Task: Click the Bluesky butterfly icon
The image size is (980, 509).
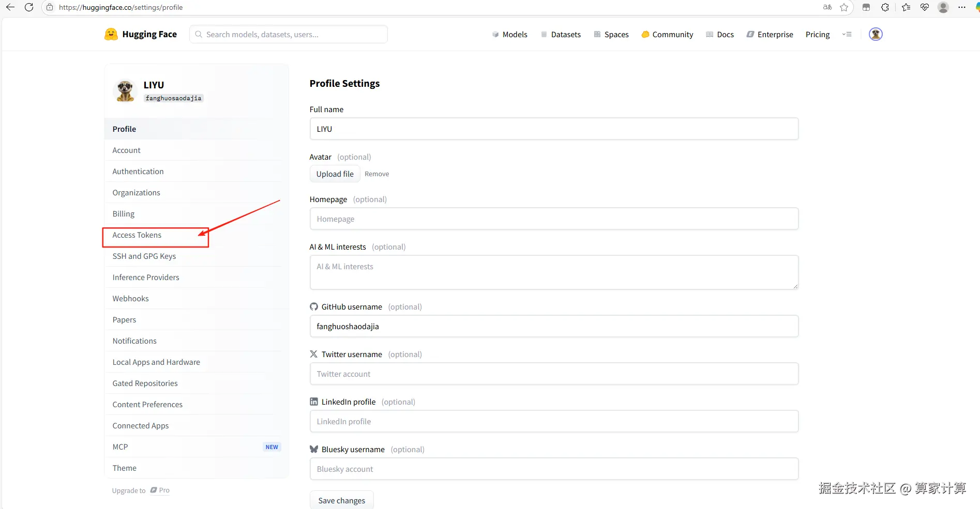Action: click(314, 449)
